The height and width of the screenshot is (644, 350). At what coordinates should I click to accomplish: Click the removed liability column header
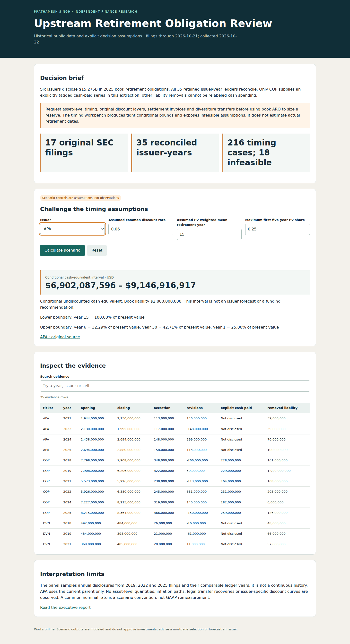point(282,408)
